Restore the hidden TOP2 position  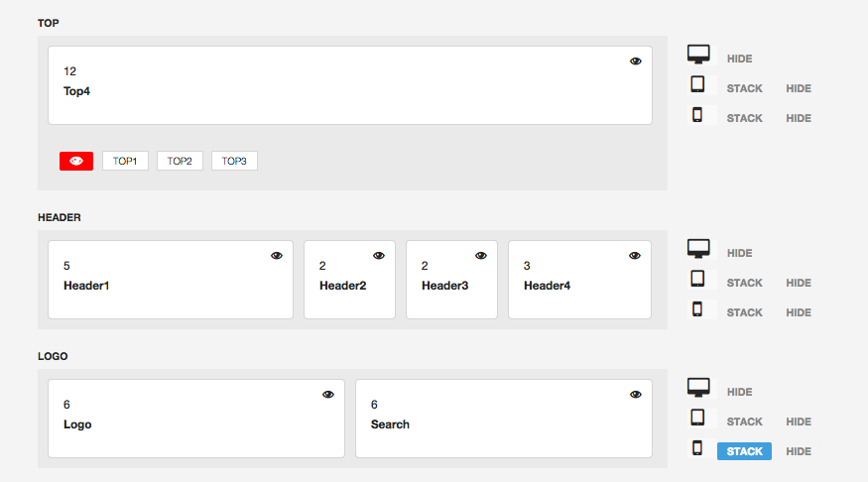(x=180, y=161)
